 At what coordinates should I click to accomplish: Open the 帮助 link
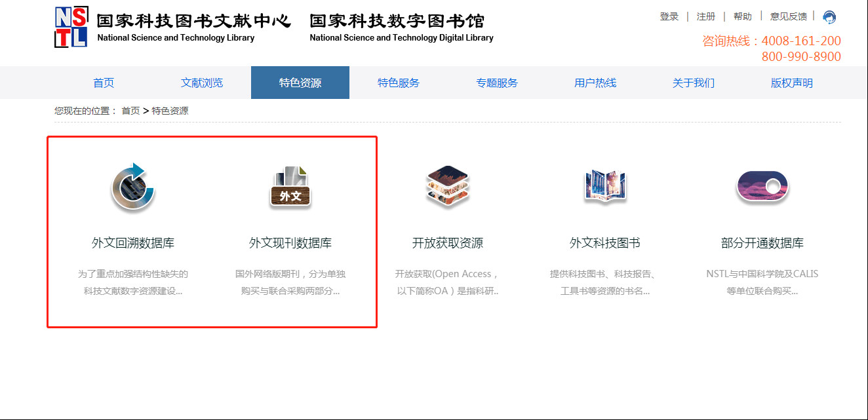pyautogui.click(x=743, y=16)
